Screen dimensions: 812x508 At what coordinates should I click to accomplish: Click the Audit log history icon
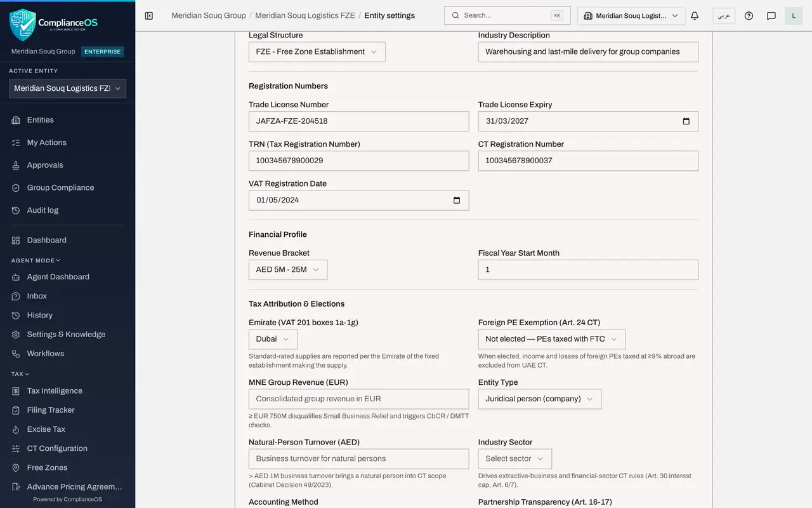pyautogui.click(x=16, y=210)
